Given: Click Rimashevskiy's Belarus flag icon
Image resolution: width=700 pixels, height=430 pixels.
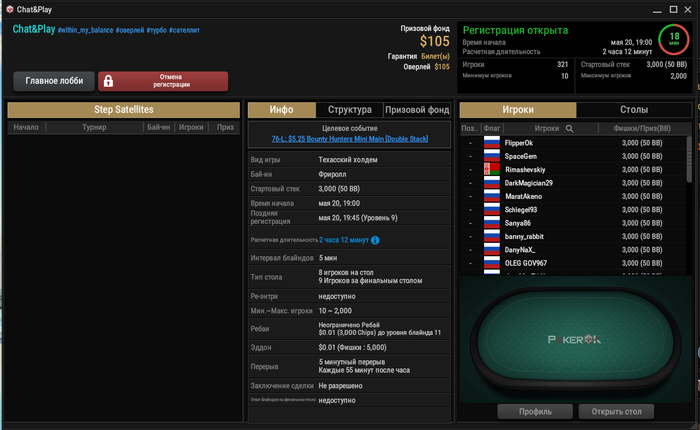Looking at the screenshot, I should (492, 169).
